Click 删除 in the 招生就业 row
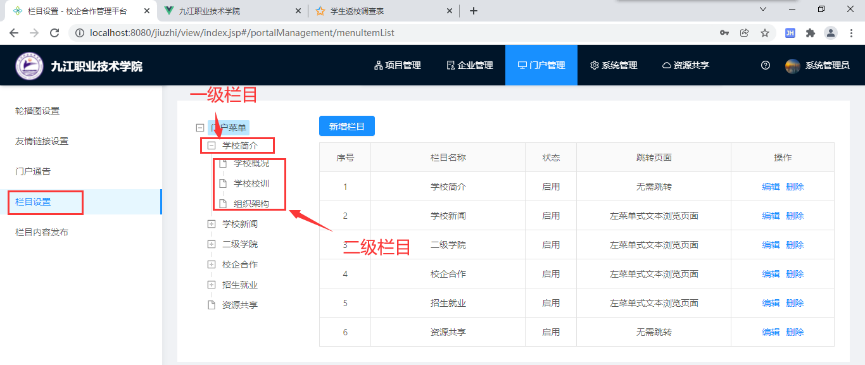 pos(795,303)
